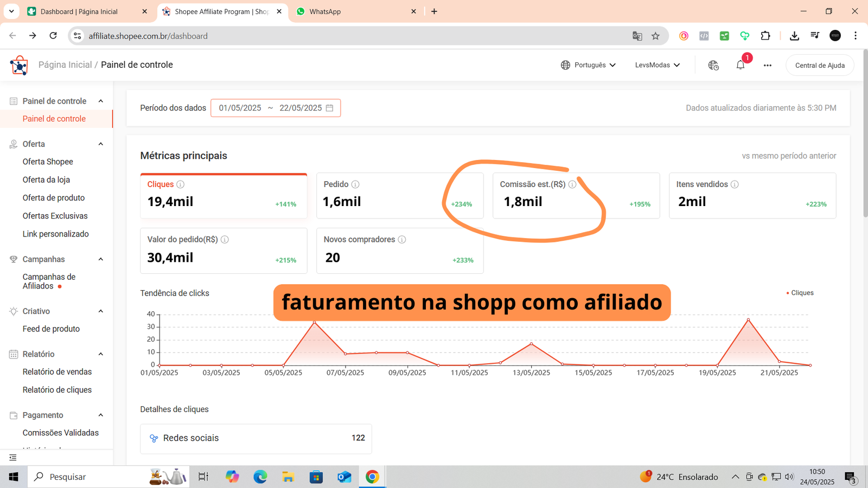Open Oferta Shopee in the sidebar
The image size is (868, 488).
tap(48, 162)
